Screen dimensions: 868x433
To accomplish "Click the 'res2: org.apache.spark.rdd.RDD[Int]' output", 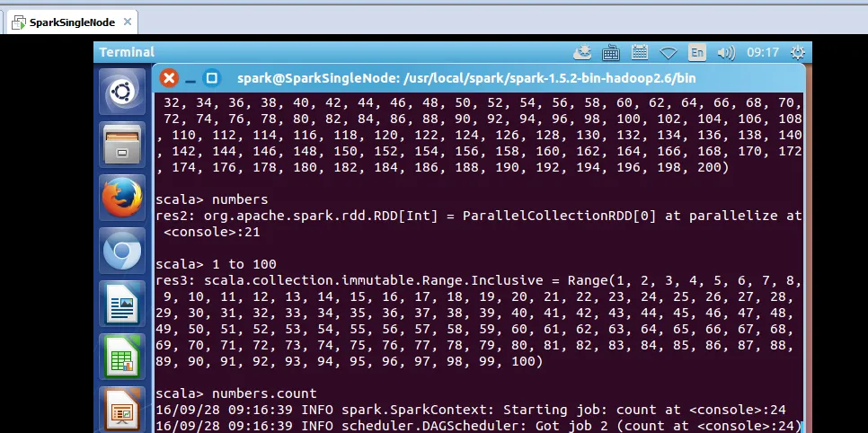I will pyautogui.click(x=297, y=216).
